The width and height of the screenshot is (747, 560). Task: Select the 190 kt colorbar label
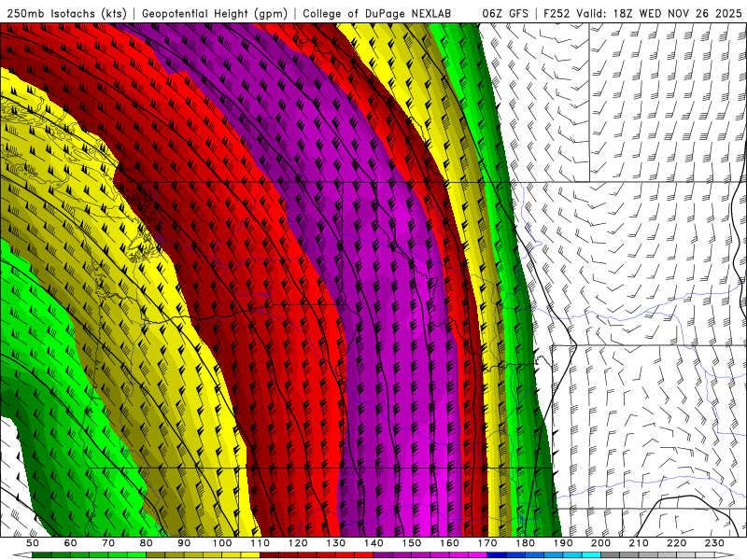[563, 543]
